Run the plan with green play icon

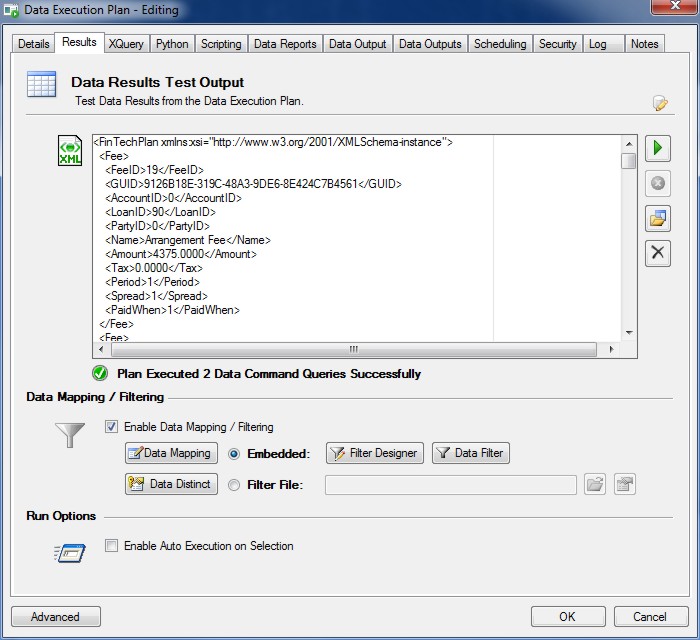click(657, 149)
